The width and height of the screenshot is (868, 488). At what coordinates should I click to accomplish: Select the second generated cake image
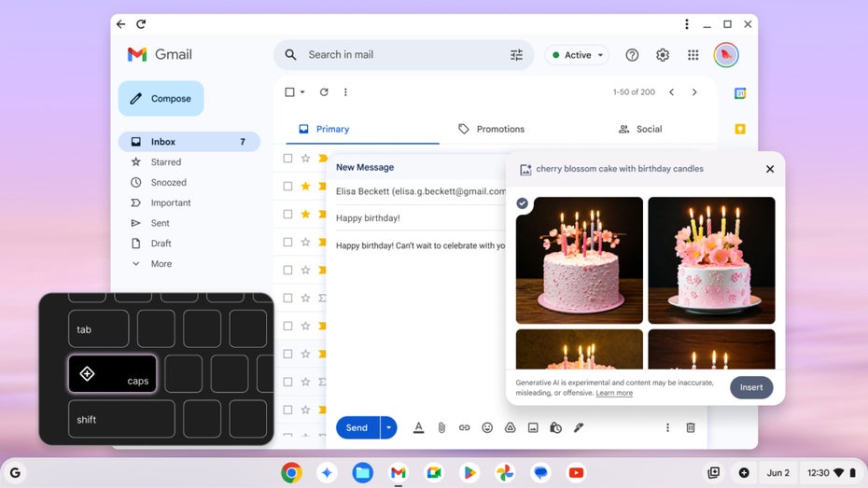coord(712,260)
